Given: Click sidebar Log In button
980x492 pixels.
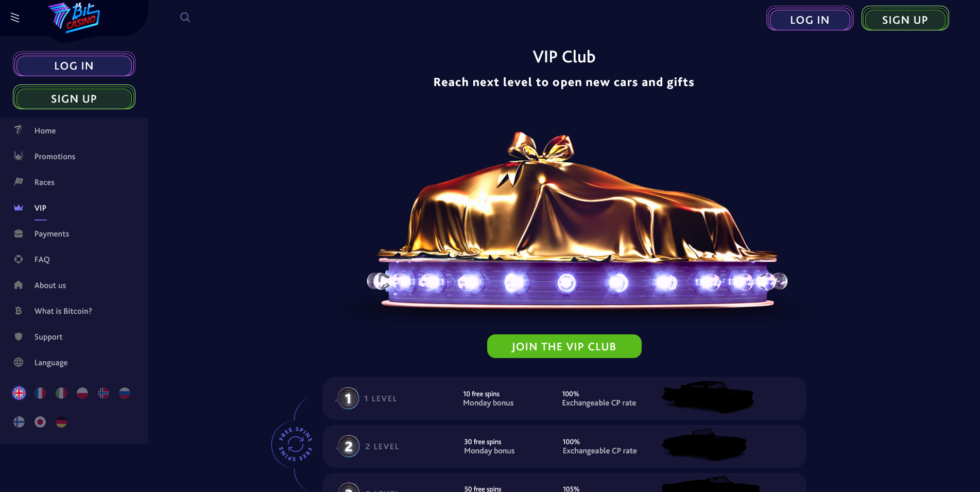Looking at the screenshot, I should [x=74, y=65].
